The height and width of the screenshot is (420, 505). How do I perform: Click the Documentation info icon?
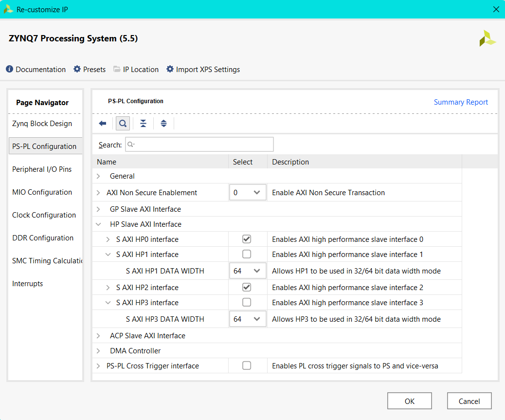coord(10,69)
